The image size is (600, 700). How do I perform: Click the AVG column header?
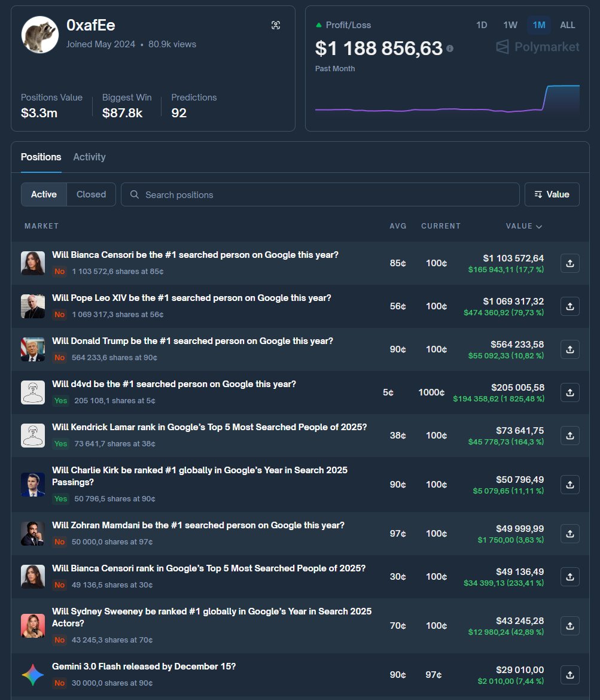(x=398, y=226)
